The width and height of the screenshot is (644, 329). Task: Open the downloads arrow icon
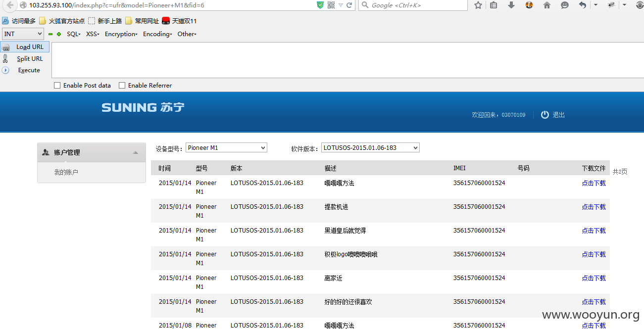(511, 5)
